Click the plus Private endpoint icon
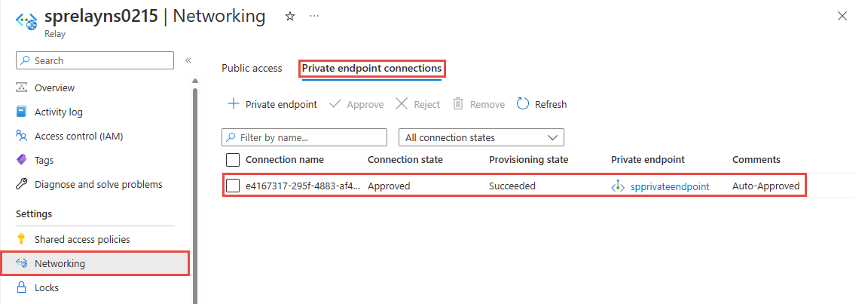 (x=234, y=104)
